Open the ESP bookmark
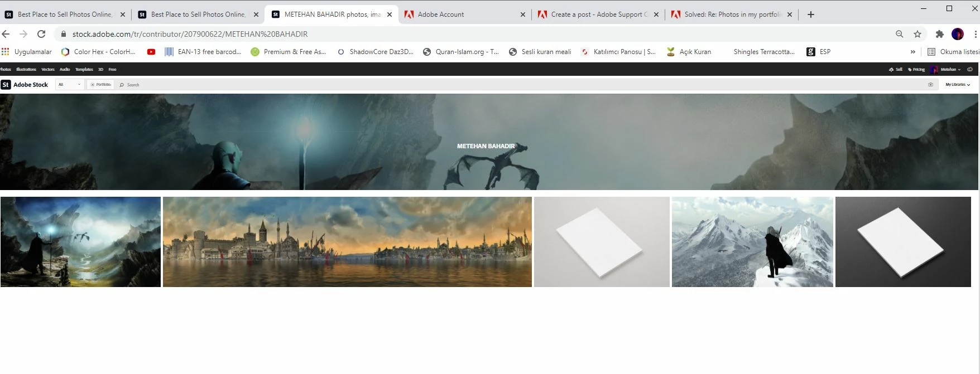The image size is (980, 374). [x=819, y=52]
